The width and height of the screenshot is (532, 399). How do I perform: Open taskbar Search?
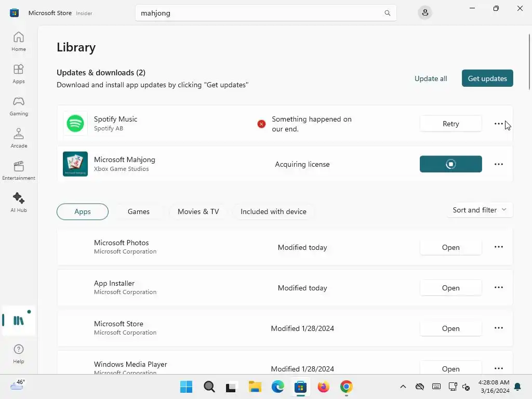point(209,387)
